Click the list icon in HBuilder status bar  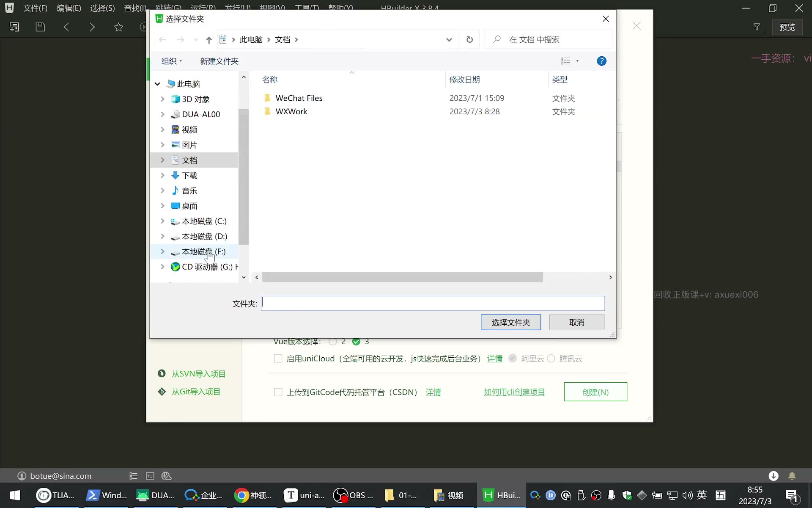pyautogui.click(x=134, y=476)
